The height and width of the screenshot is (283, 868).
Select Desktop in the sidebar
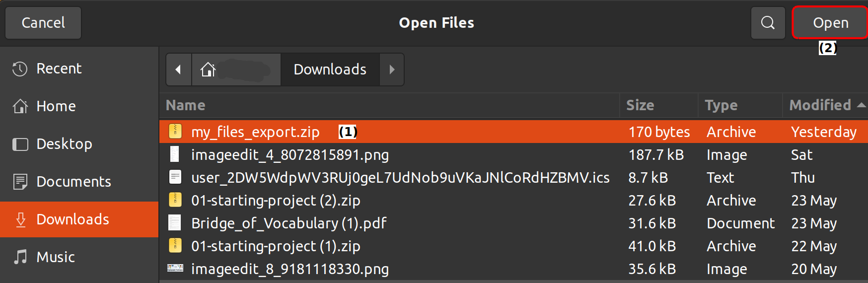click(64, 144)
